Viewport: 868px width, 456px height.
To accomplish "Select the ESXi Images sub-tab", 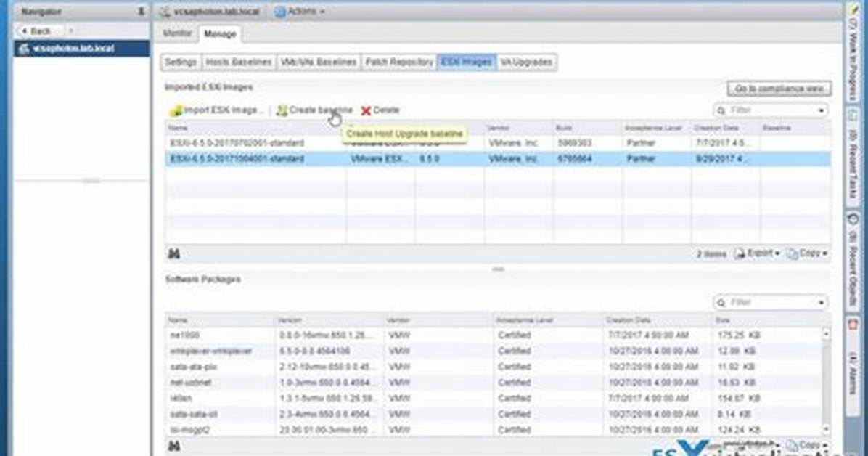I will [467, 62].
